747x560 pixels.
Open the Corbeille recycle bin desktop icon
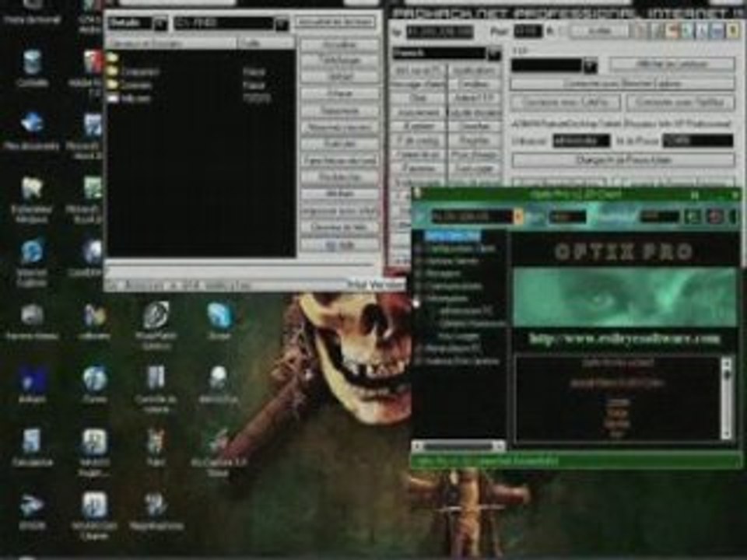(x=32, y=68)
